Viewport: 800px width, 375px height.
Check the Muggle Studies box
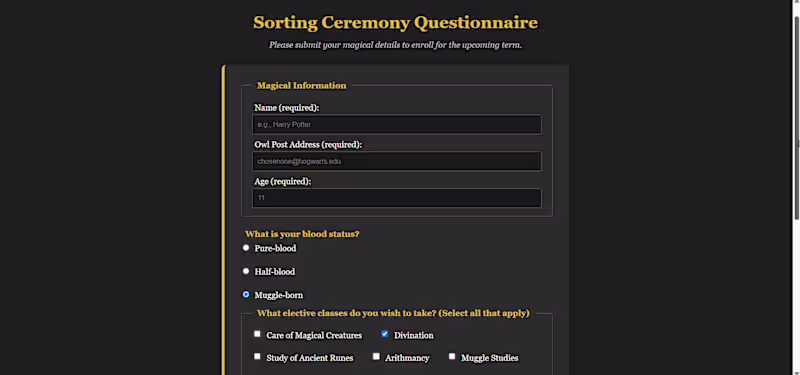(452, 356)
